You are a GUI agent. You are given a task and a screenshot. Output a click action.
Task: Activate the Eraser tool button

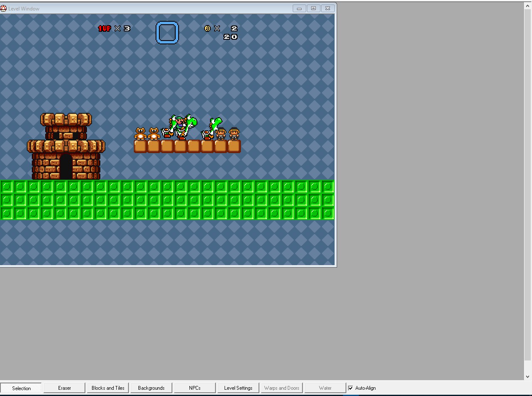point(64,388)
